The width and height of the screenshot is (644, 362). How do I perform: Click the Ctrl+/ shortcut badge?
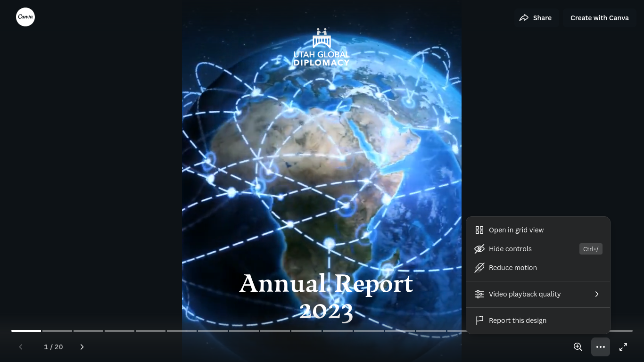coord(591,249)
